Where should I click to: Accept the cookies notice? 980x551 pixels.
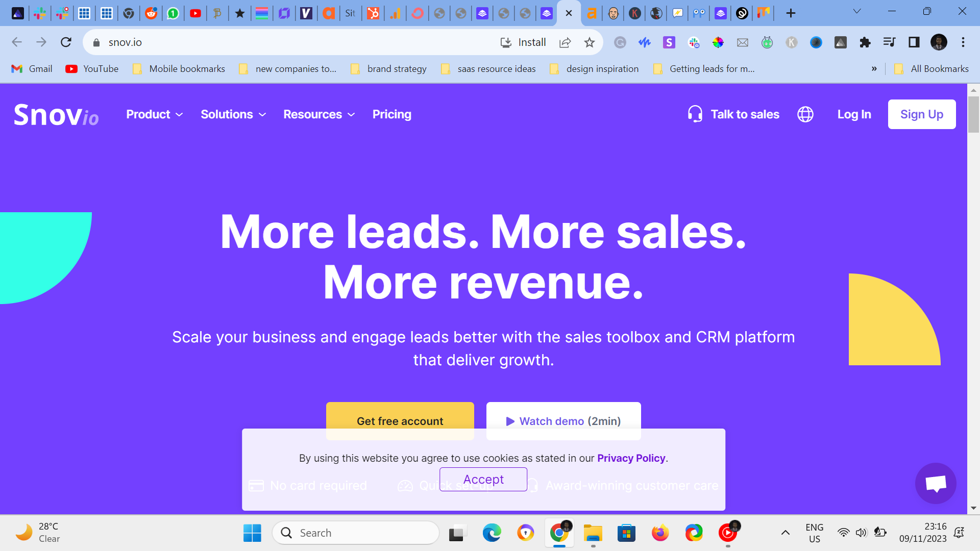483,480
